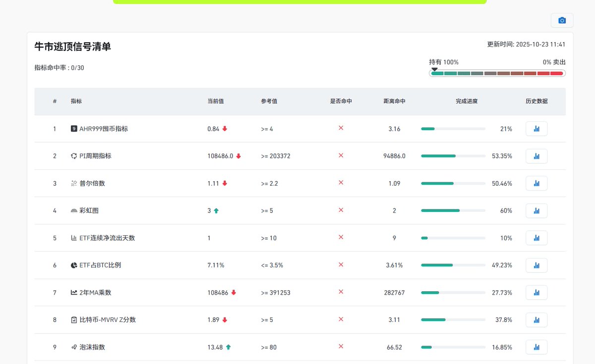Screen dimensions: 595x364
Task: Click the PI周期指标 indicator name
Action: click(95, 156)
